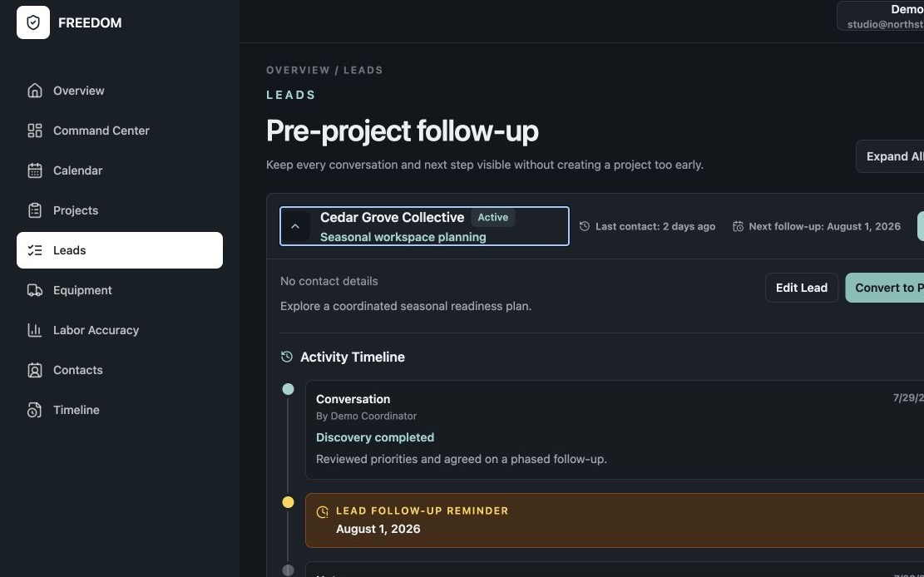Open the Command Center page
Screen dimensions: 924x577
pyautogui.click(x=120, y=131)
